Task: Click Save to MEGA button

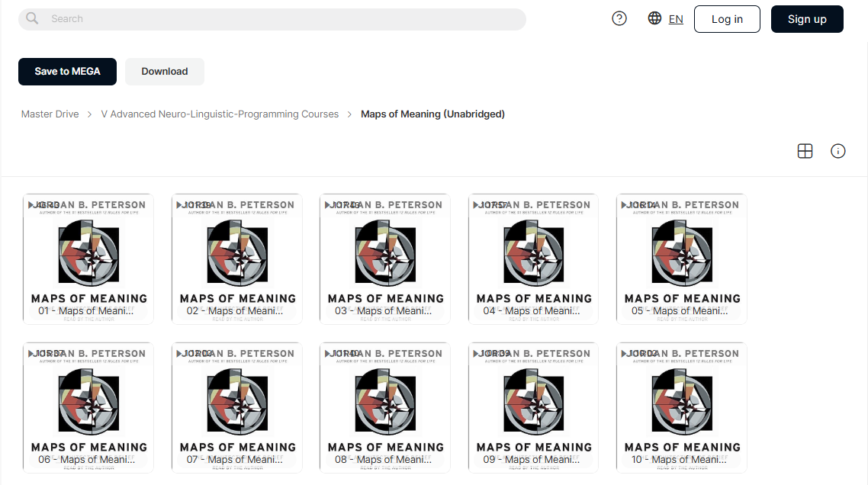Action: (68, 72)
